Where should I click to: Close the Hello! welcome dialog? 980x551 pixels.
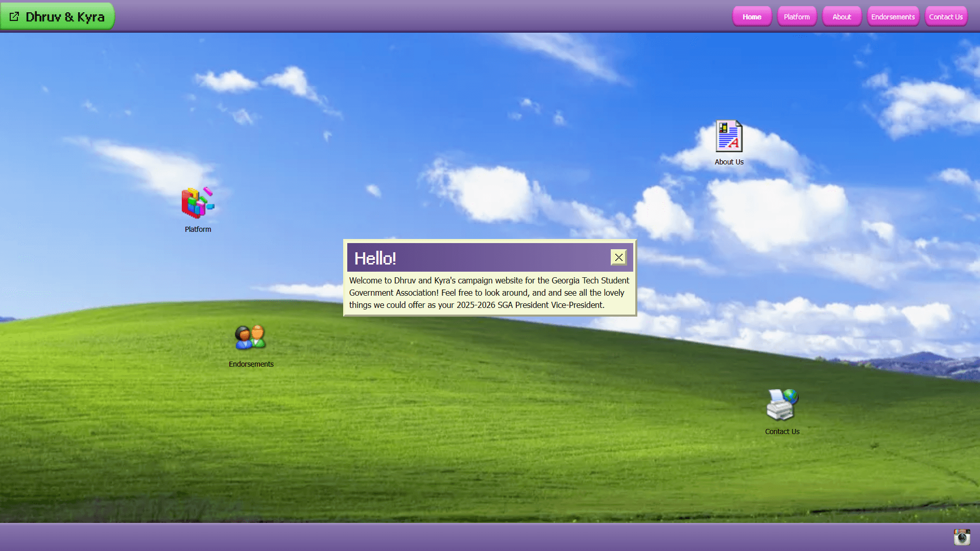click(x=619, y=257)
